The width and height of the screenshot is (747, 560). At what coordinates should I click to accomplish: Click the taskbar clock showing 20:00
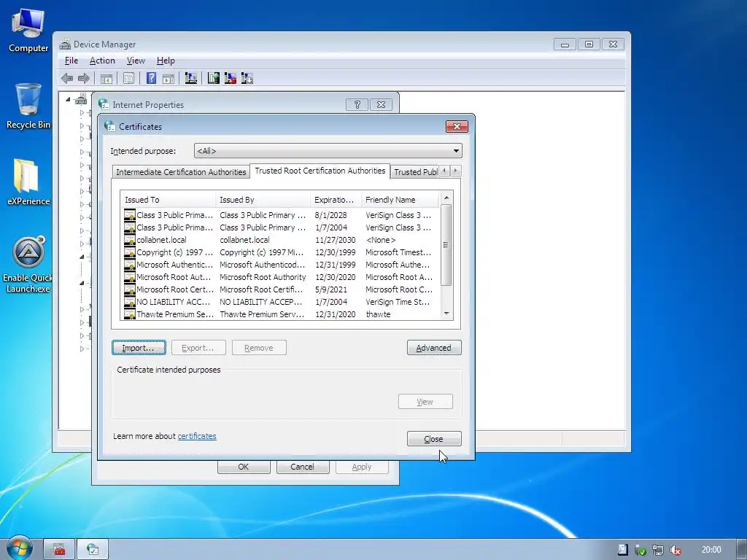tap(711, 550)
